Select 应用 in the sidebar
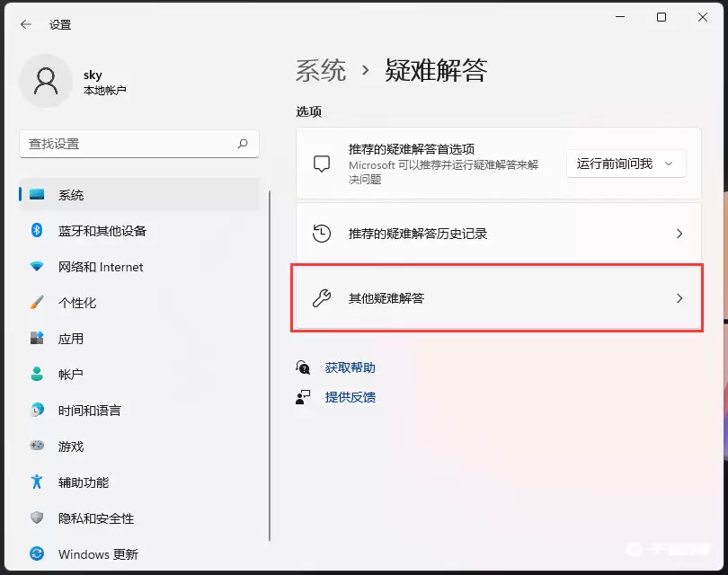The image size is (728, 575). coord(71,339)
